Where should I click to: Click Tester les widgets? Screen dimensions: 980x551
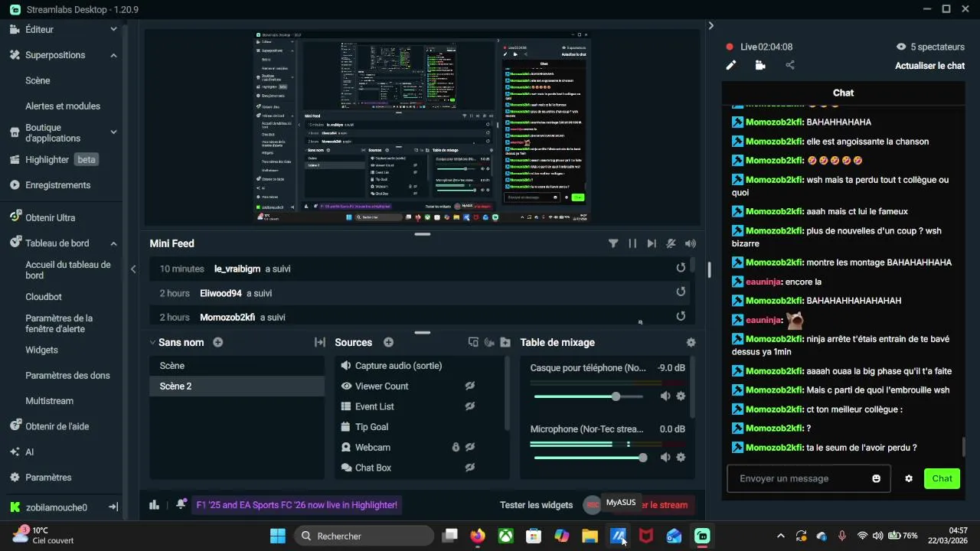536,505
